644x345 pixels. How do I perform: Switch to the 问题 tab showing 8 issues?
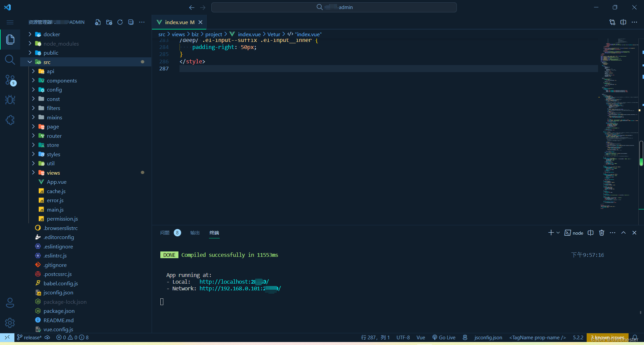[x=164, y=233]
